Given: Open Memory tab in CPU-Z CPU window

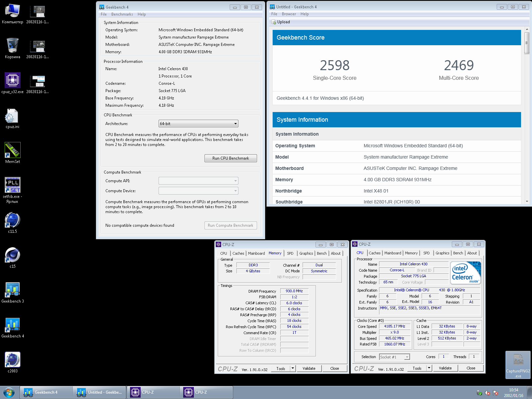Looking at the screenshot, I should (411, 253).
